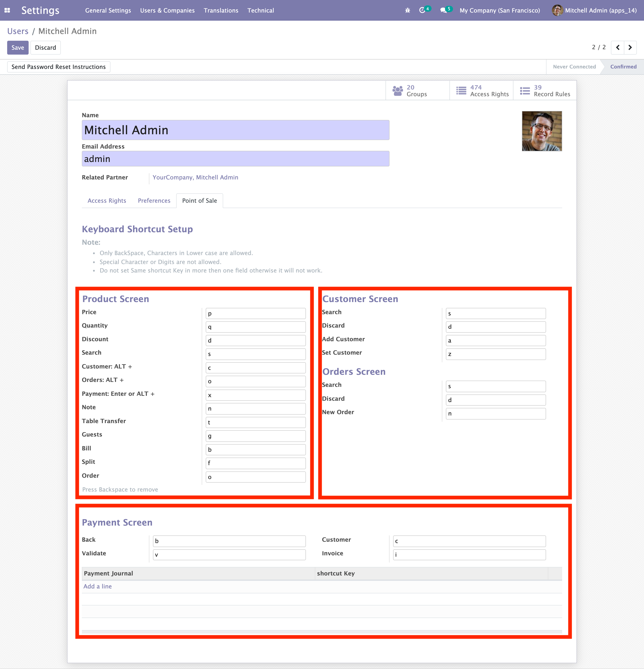
Task: Expand Mitchell Admin user menu
Action: pyautogui.click(x=595, y=10)
